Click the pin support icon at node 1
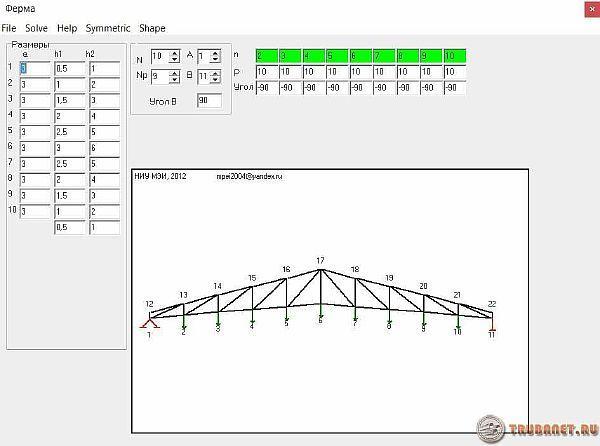 pos(149,323)
